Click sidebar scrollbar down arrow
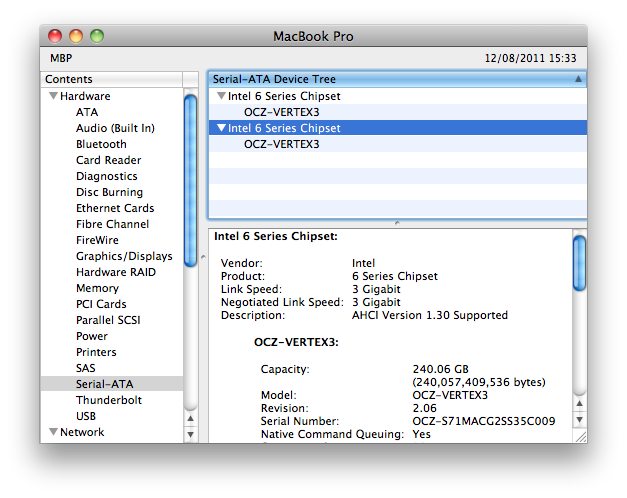Screen dimensions: 627x498 click(x=191, y=434)
